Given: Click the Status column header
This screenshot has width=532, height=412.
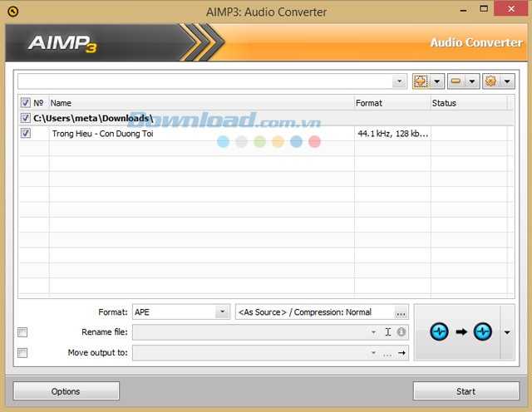Looking at the screenshot, I should 465,103.
